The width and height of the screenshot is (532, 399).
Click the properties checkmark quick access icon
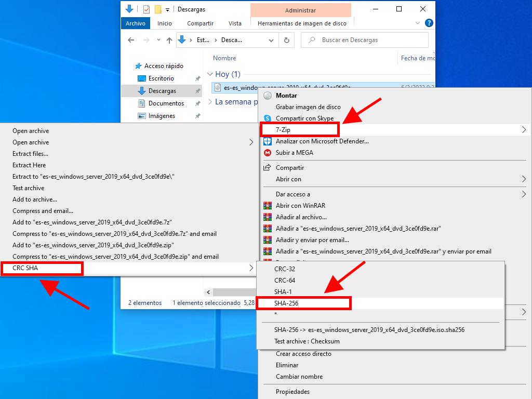146,9
